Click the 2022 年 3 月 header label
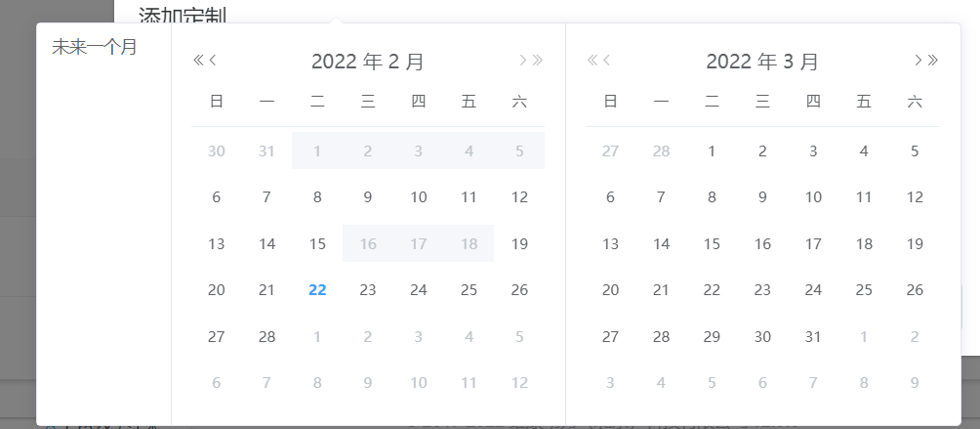980x429 pixels. click(762, 62)
